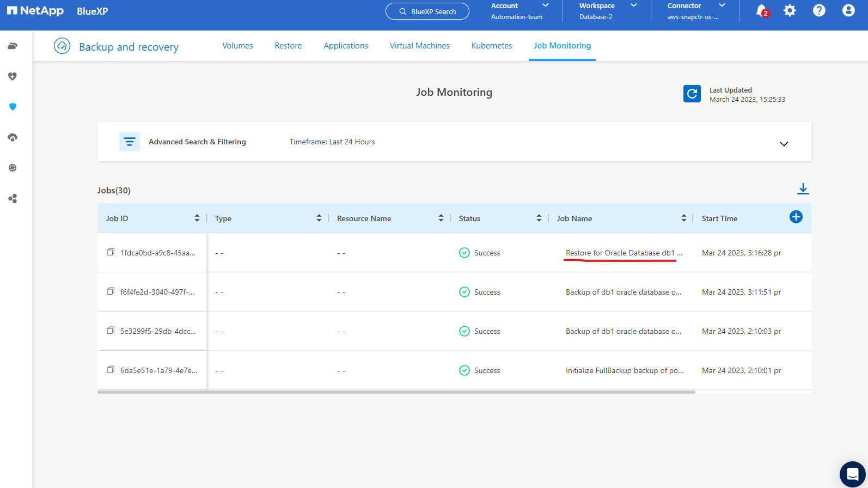Sort jobs by the Status column

pos(539,218)
